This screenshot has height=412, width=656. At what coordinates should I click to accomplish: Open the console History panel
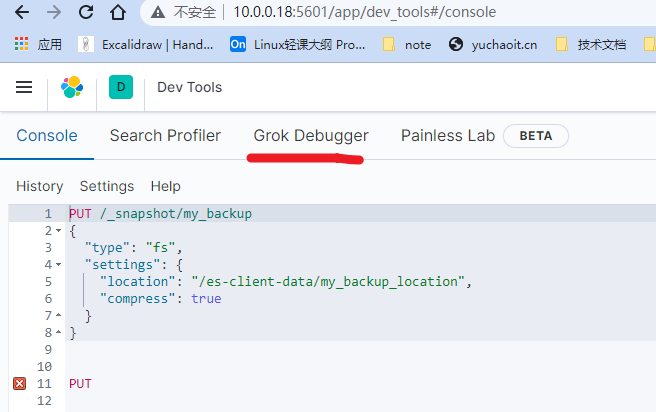click(x=39, y=186)
